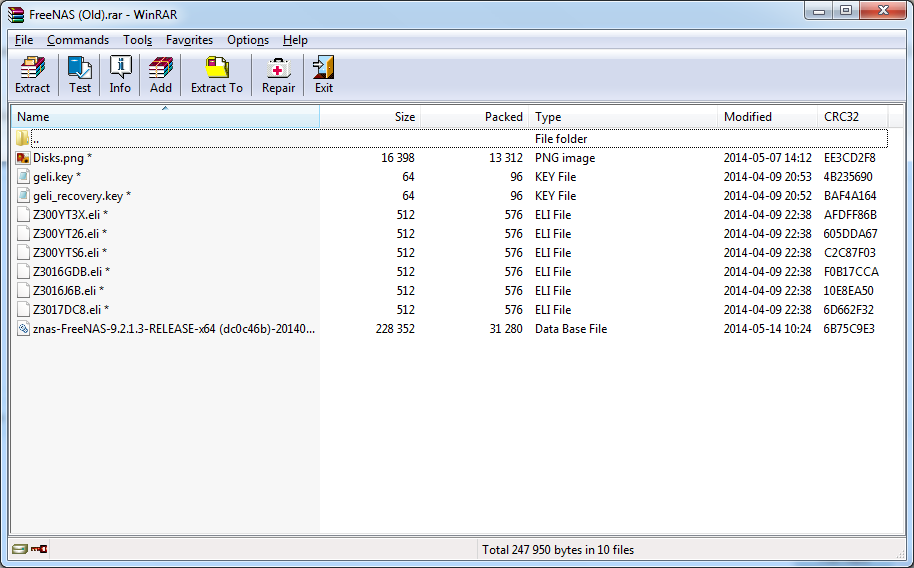Click the CRC32 value 6B75C9E3
Screen dimensions: 914x568
[849, 329]
